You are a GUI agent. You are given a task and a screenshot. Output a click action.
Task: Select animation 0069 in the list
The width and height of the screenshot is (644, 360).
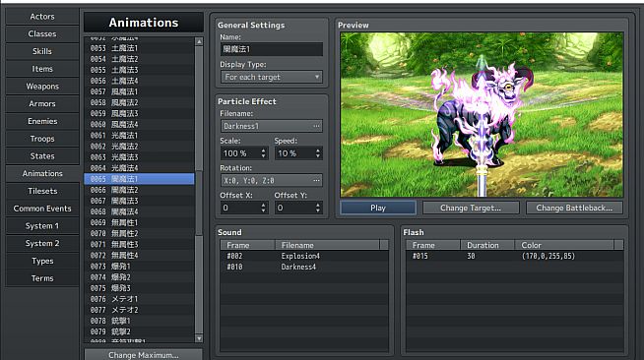(x=139, y=222)
